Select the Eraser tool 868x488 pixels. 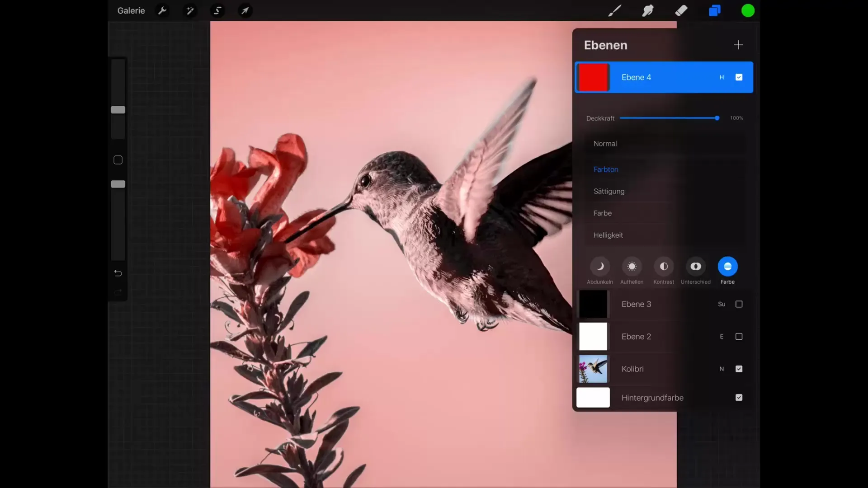(x=681, y=10)
